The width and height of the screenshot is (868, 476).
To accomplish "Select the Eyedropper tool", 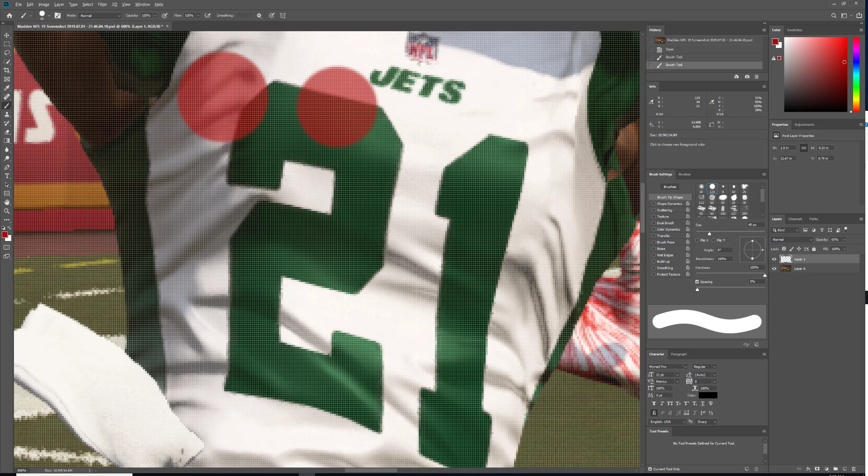I will pos(7,88).
